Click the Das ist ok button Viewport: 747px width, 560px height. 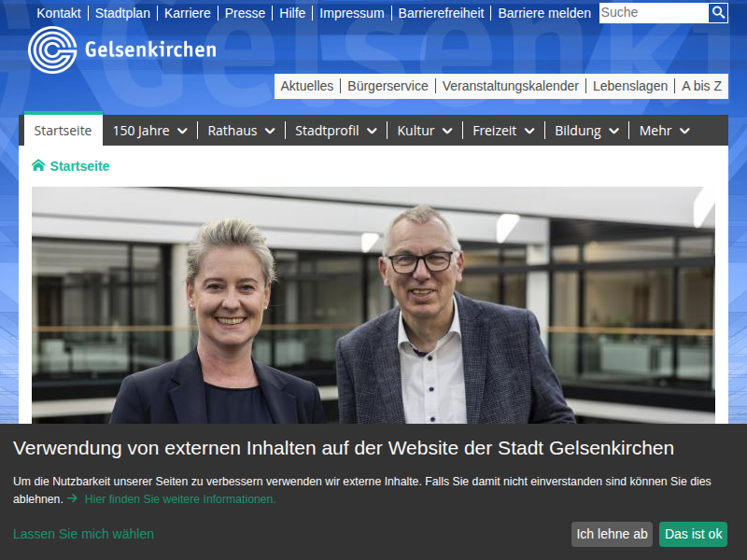(693, 534)
